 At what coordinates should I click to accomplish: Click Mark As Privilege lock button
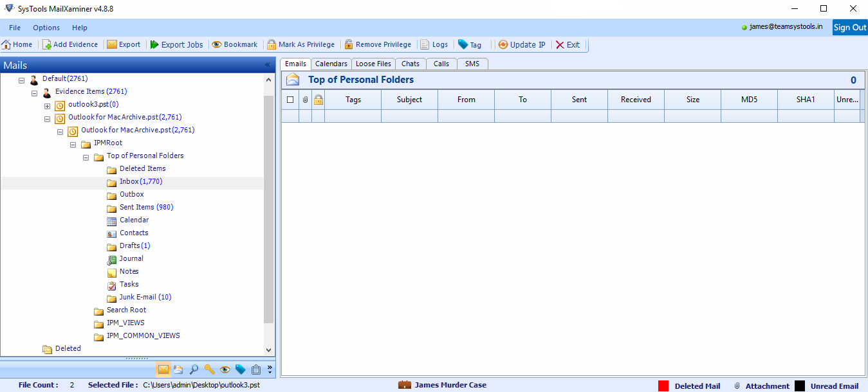point(301,45)
